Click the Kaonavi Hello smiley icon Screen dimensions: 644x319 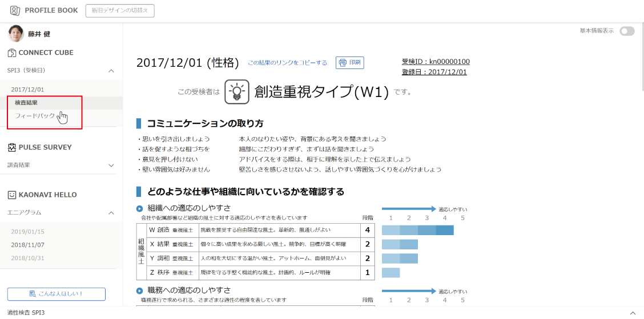coord(12,195)
